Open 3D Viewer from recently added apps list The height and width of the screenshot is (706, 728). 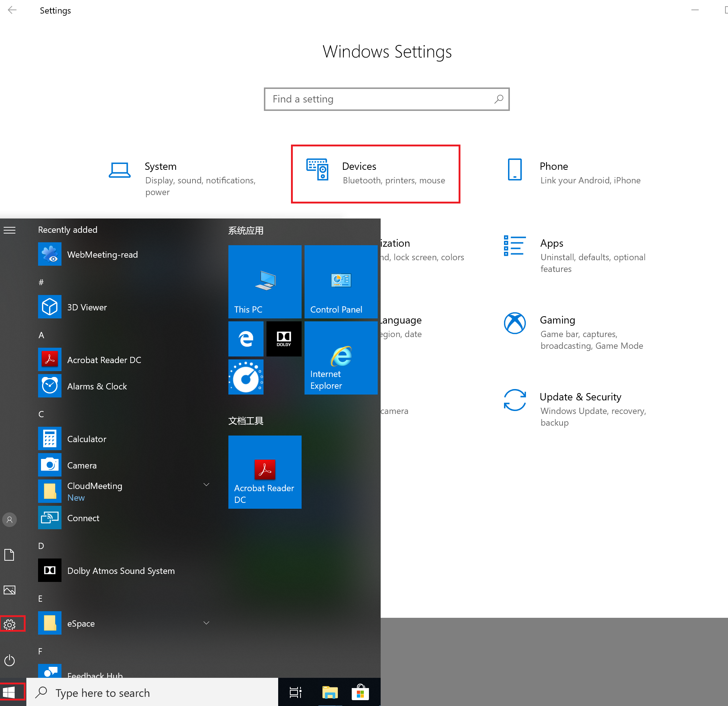(x=86, y=306)
